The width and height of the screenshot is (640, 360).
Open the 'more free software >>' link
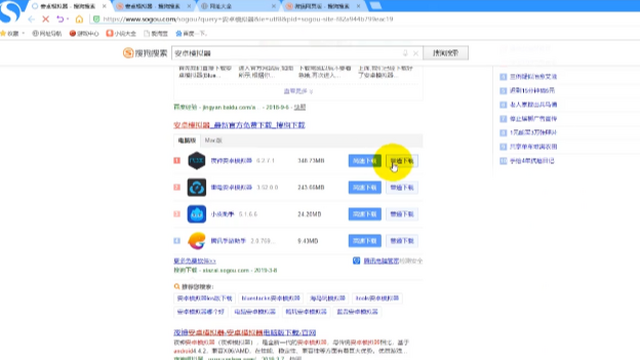coord(195,261)
